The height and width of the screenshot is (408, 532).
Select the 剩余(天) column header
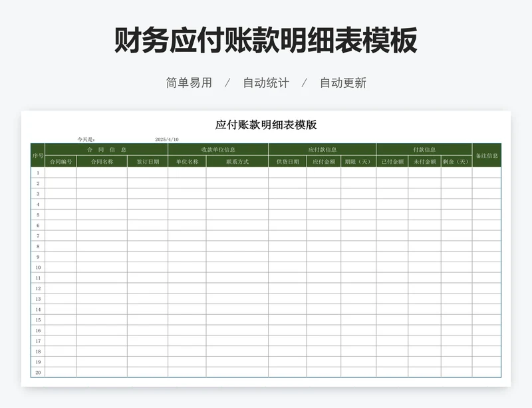456,162
